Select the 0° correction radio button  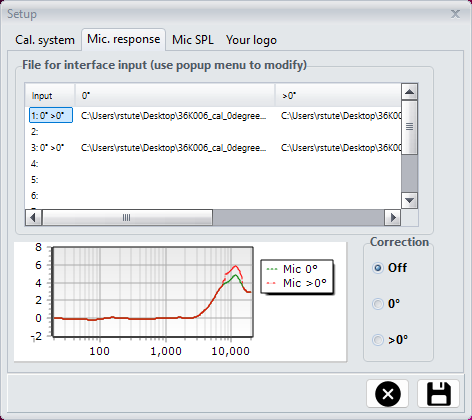point(378,304)
